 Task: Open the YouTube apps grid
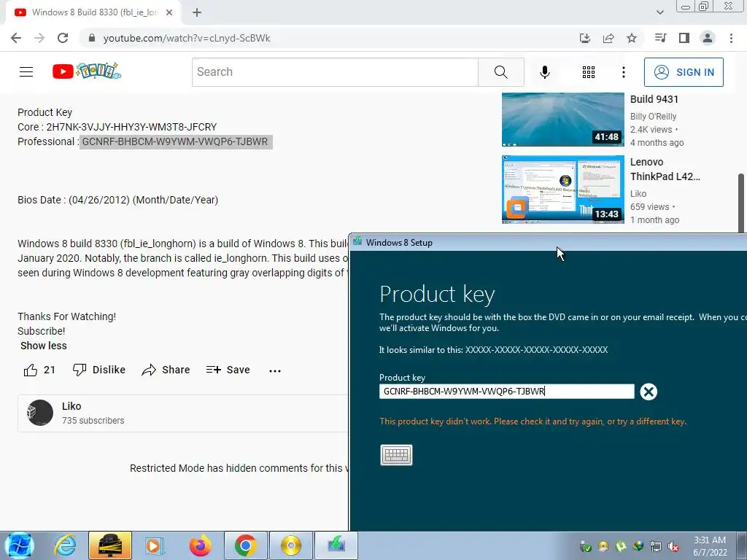(x=589, y=72)
